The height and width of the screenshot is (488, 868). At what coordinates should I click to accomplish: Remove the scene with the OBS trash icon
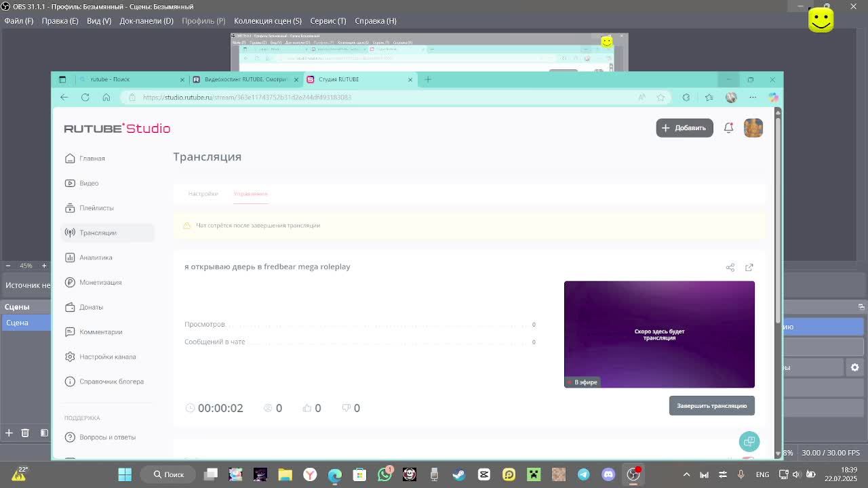(x=25, y=432)
